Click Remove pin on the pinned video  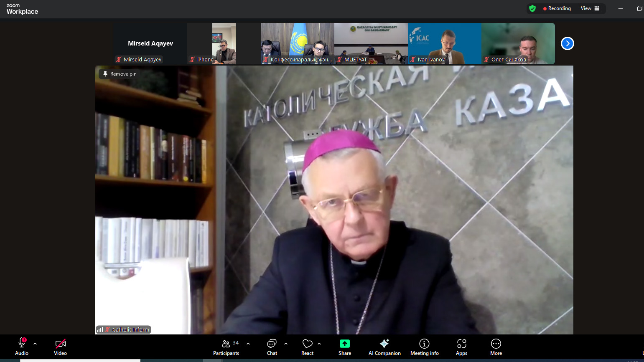tap(120, 74)
